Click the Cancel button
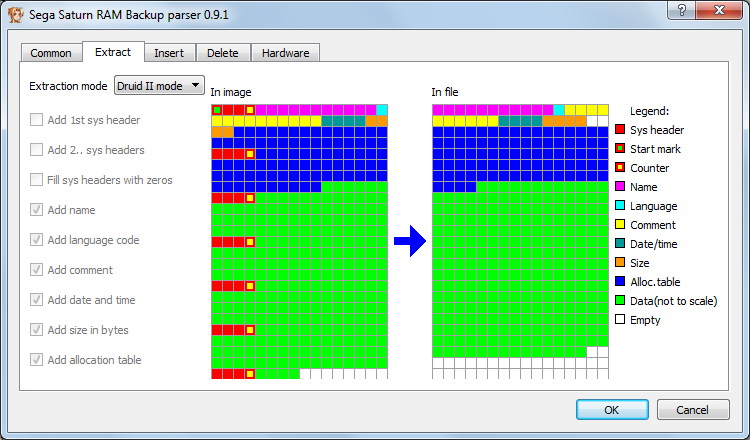 pyautogui.click(x=693, y=410)
